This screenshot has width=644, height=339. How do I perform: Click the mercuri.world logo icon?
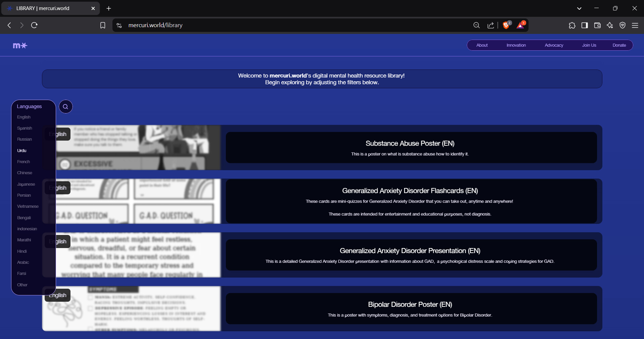point(20,46)
